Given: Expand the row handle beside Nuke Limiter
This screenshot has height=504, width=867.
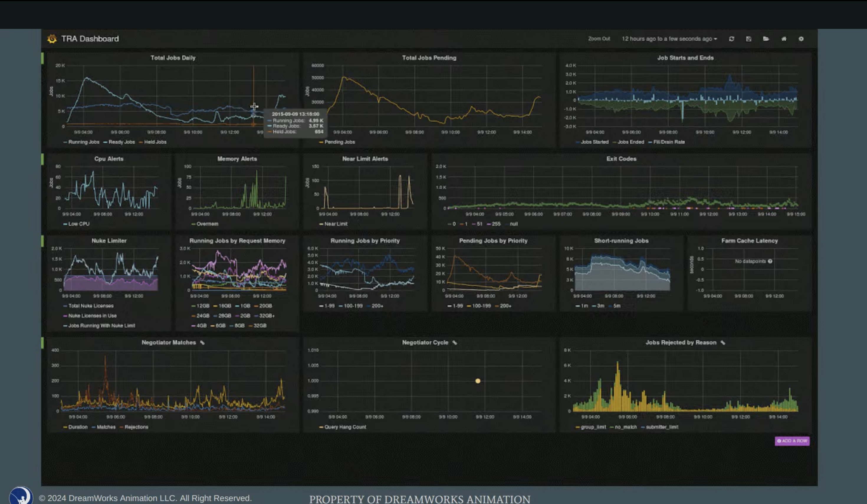Looking at the screenshot, I should pos(43,241).
